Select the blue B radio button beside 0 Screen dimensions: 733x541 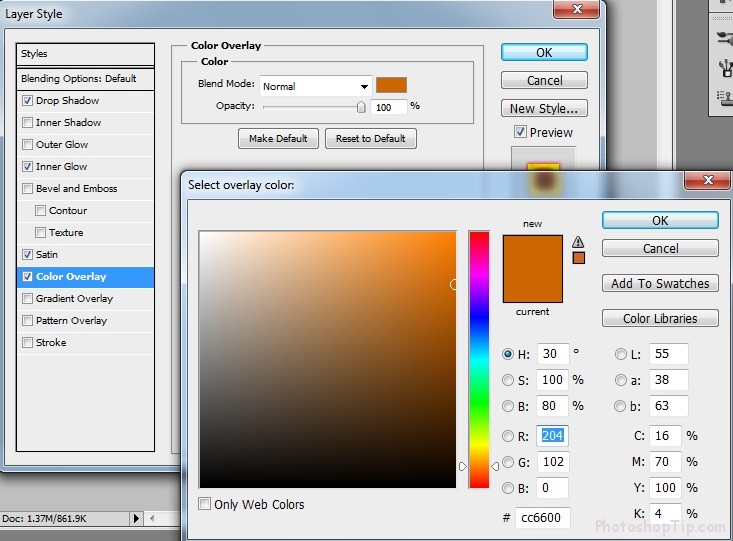508,488
